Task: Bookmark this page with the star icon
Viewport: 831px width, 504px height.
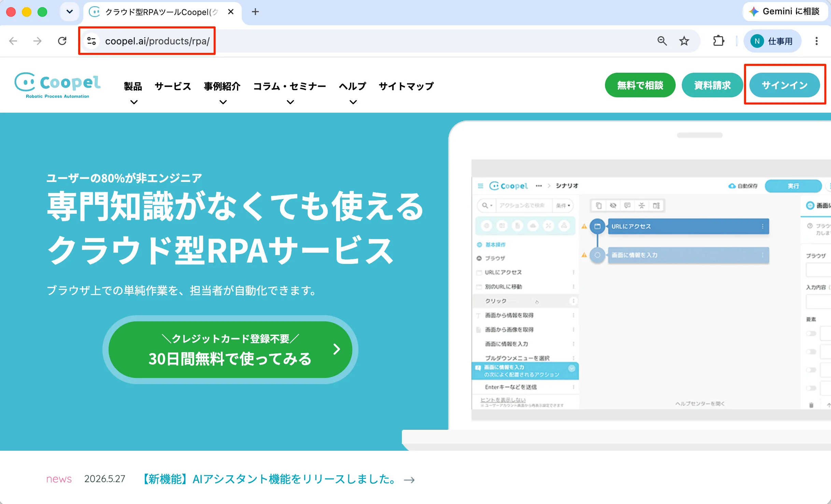Action: coord(684,41)
